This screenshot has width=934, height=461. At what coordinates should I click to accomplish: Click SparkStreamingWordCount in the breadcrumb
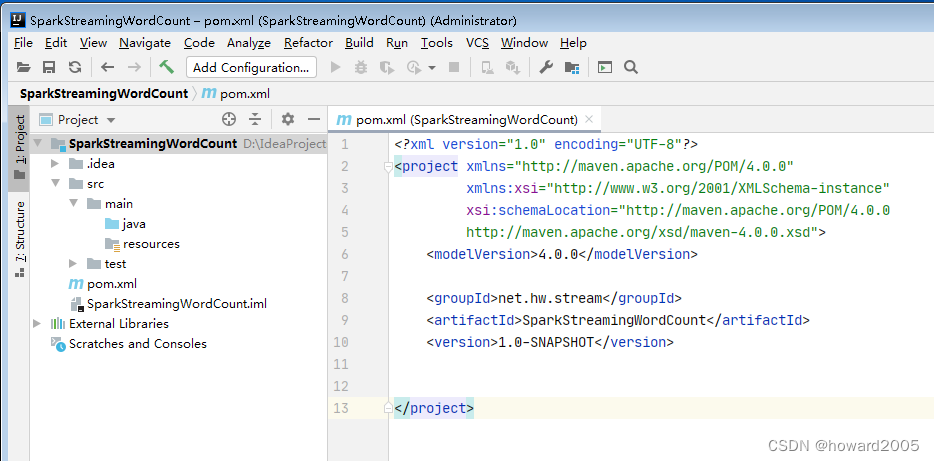coord(104,94)
